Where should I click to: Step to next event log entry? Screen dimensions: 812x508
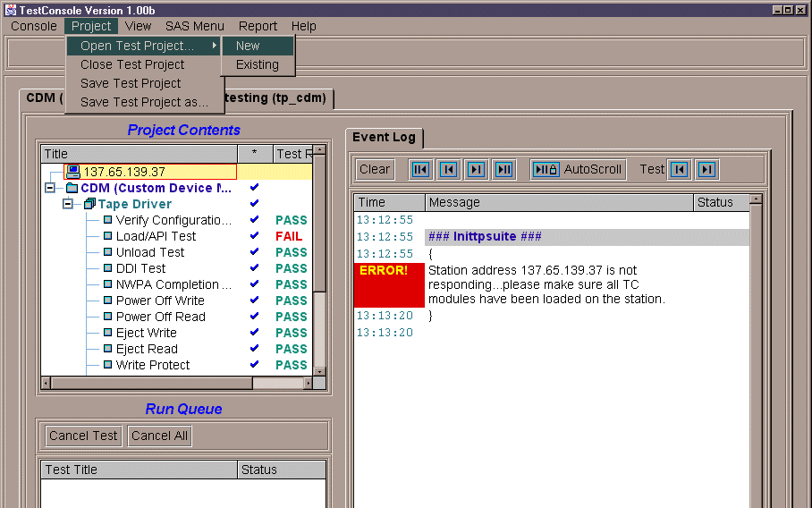click(x=476, y=169)
